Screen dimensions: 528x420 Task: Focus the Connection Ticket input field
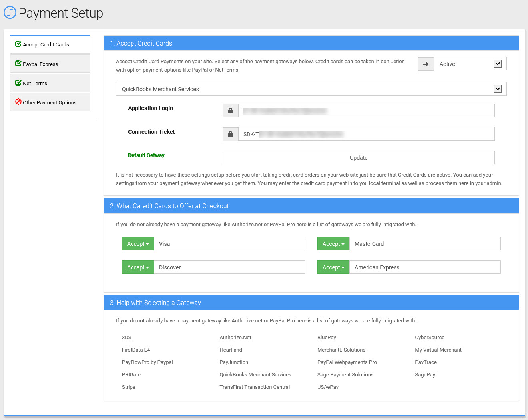tap(366, 134)
